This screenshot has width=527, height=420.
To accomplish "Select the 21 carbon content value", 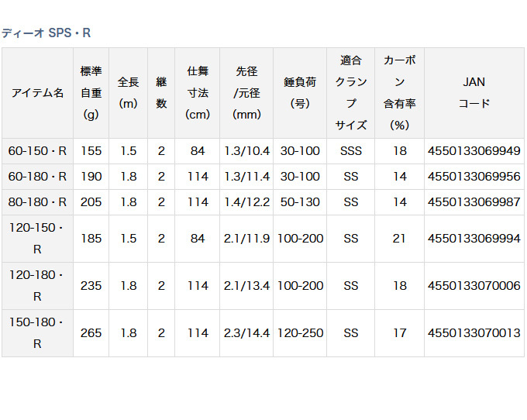I will (x=399, y=239).
